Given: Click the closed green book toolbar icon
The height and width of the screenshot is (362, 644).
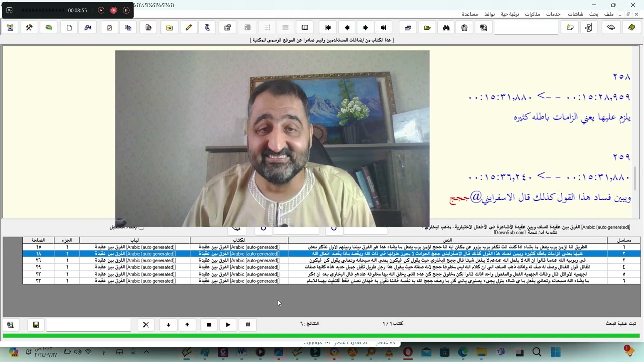Looking at the screenshot, I should click(632, 28).
